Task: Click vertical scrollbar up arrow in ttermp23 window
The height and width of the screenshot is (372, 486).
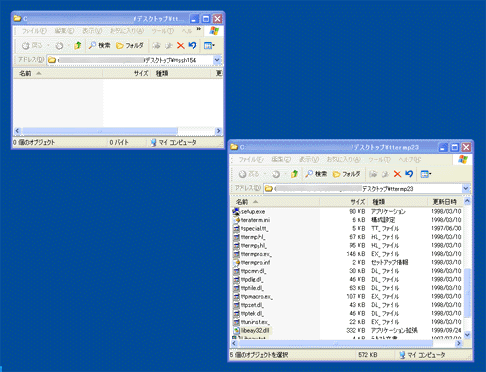Action: point(467,201)
